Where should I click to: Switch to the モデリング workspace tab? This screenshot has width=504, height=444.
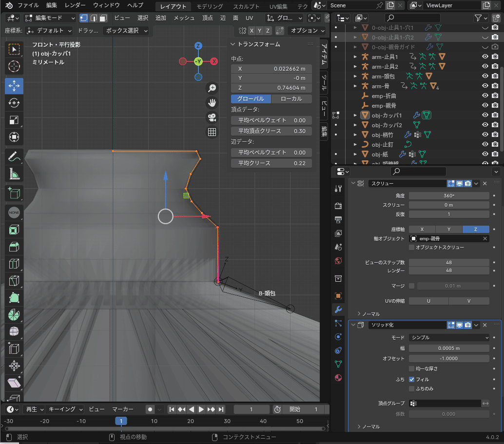210,6
